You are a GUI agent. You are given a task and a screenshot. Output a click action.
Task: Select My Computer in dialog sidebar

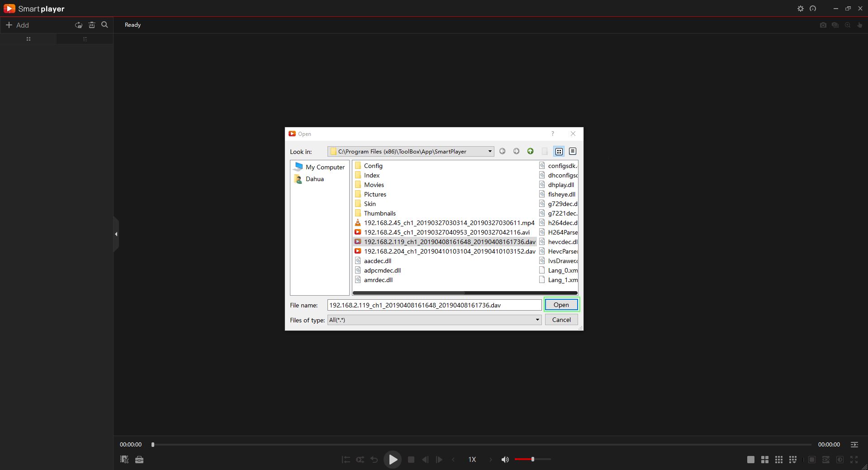324,167
